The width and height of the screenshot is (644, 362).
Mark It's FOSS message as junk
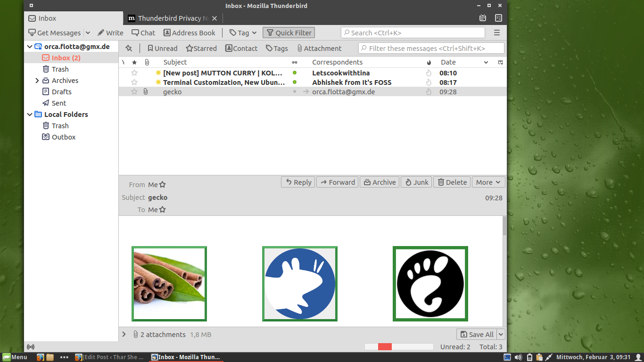click(429, 82)
